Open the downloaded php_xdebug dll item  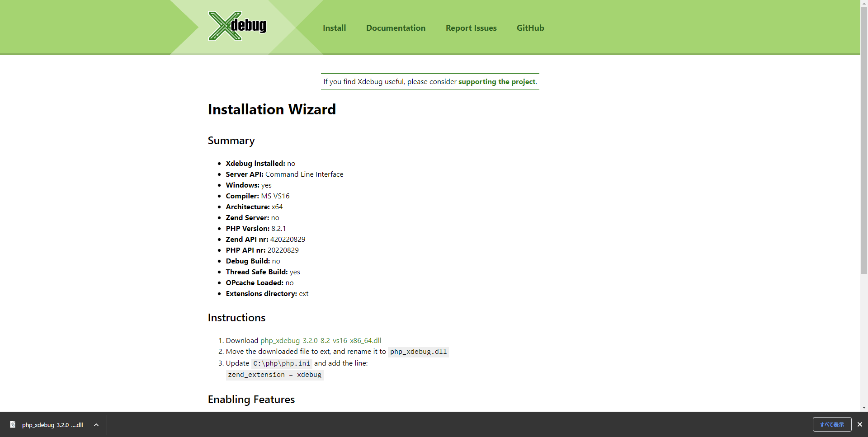[52, 425]
